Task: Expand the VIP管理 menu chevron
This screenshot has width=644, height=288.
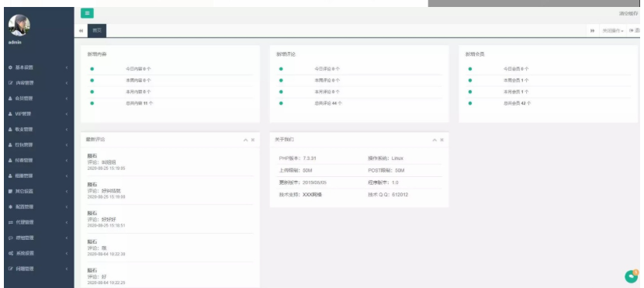Action: [x=67, y=114]
